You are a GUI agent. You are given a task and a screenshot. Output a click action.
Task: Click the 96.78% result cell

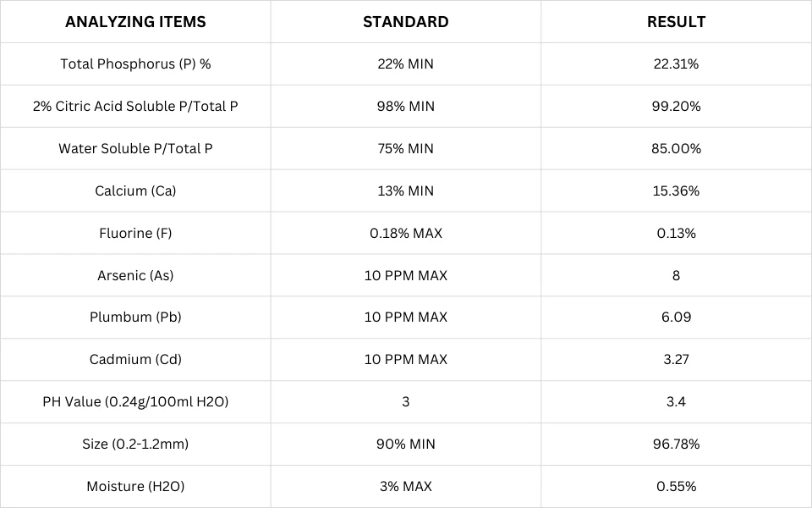click(x=676, y=444)
